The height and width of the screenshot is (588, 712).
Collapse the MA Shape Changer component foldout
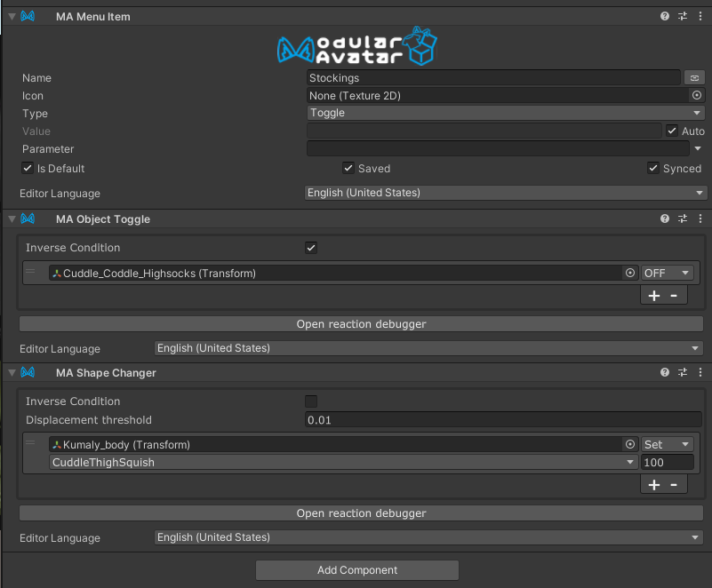[x=12, y=373]
